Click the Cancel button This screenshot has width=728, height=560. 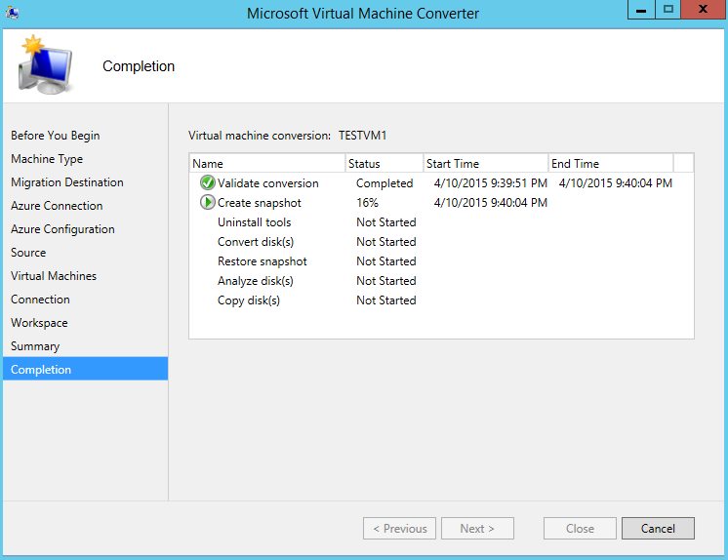coord(658,529)
